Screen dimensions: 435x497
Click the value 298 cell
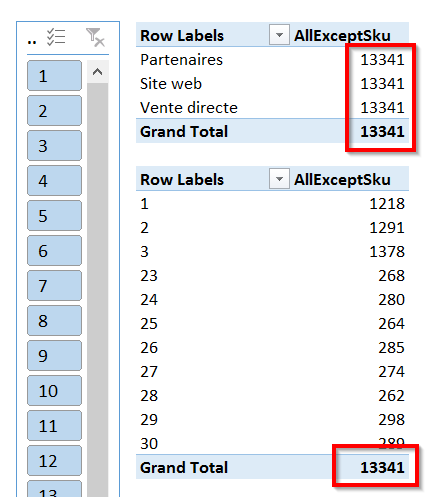(391, 420)
